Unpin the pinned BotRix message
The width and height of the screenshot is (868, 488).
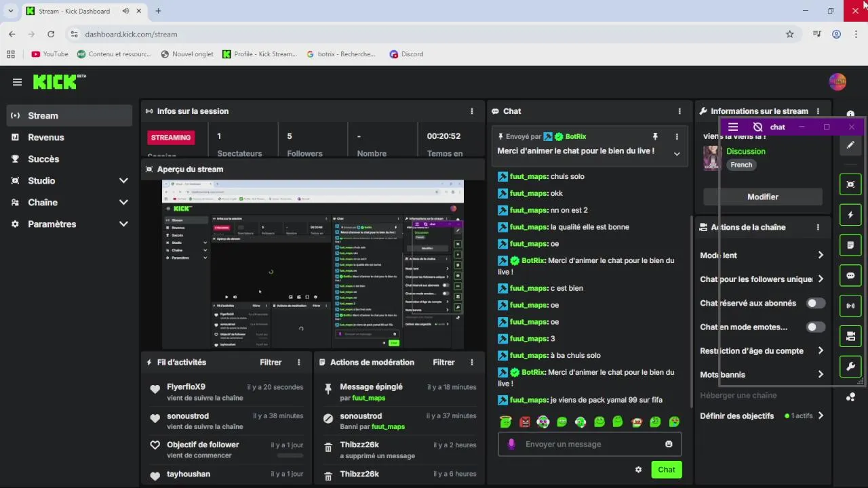(655, 136)
